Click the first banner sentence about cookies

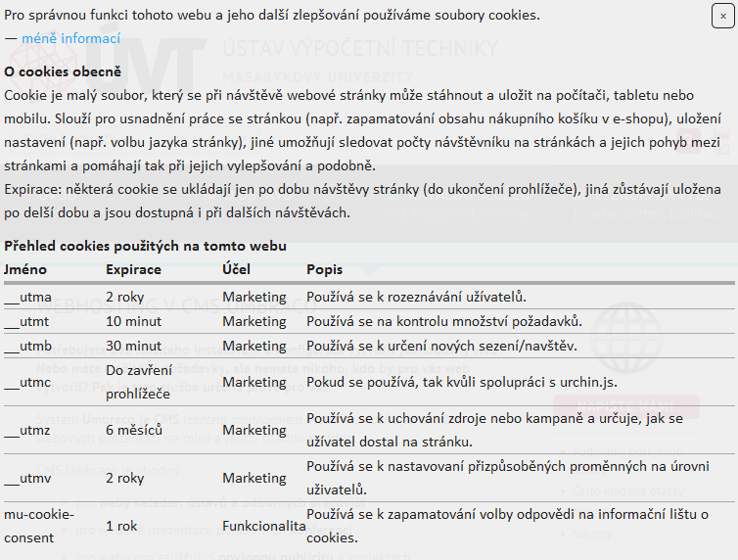tap(271, 15)
